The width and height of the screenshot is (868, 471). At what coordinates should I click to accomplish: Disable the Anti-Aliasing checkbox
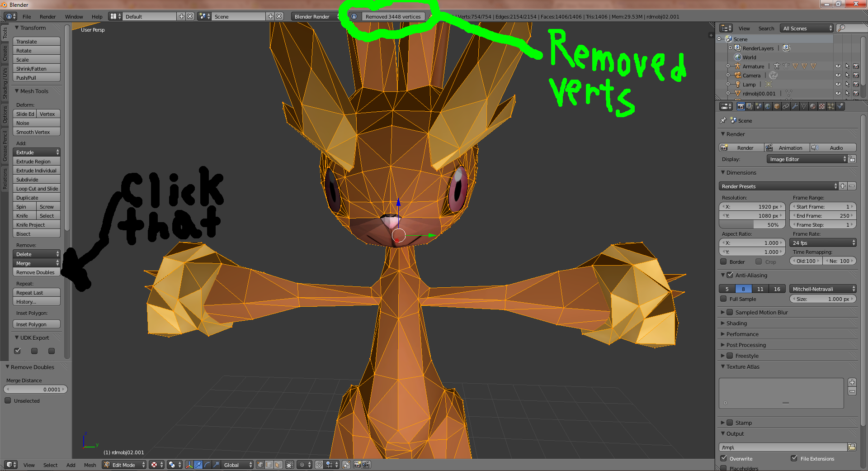tap(730, 275)
